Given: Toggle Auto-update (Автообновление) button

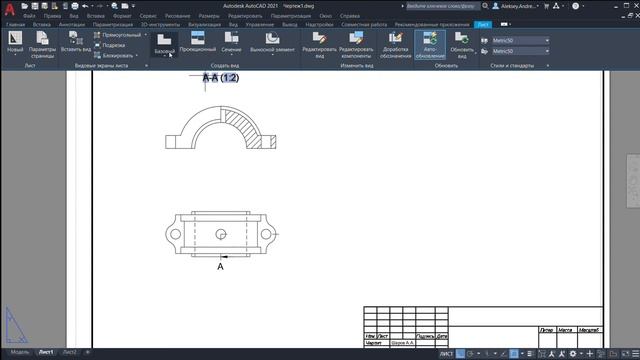Looking at the screenshot, I should click(x=430, y=45).
